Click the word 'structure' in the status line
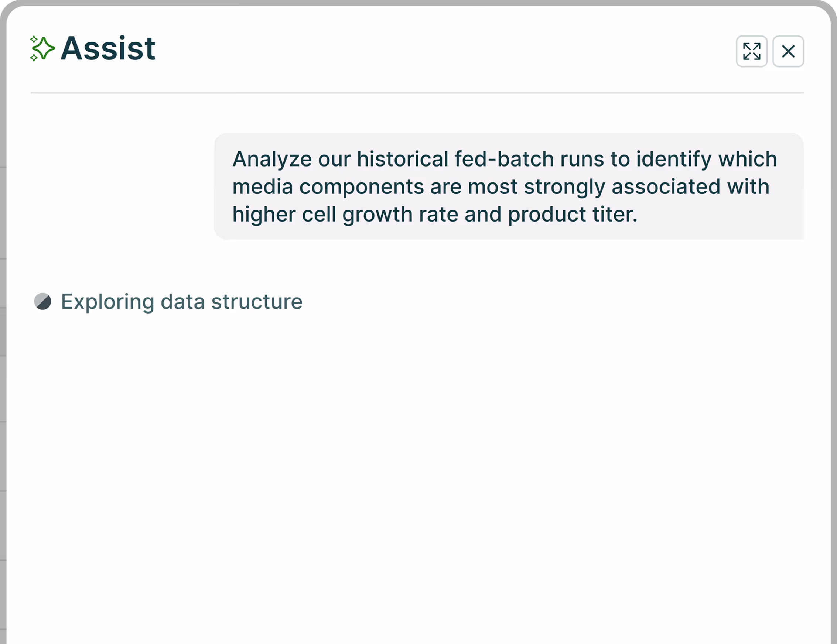 pyautogui.click(x=257, y=301)
